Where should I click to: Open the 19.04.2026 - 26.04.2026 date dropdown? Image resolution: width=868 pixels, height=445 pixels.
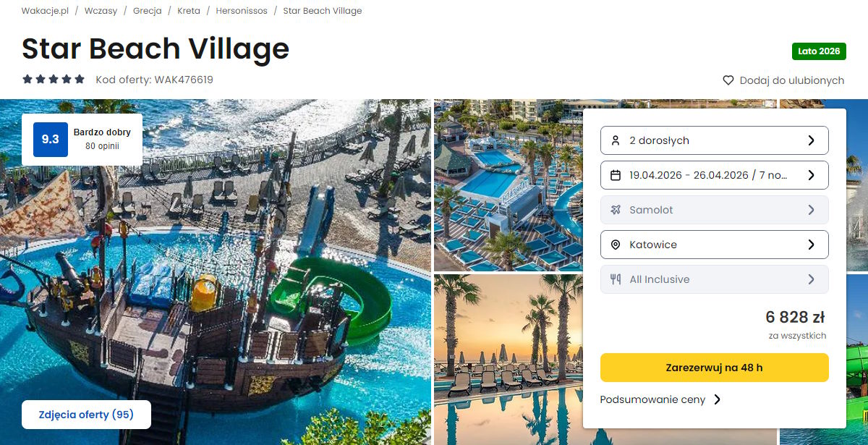(x=715, y=175)
